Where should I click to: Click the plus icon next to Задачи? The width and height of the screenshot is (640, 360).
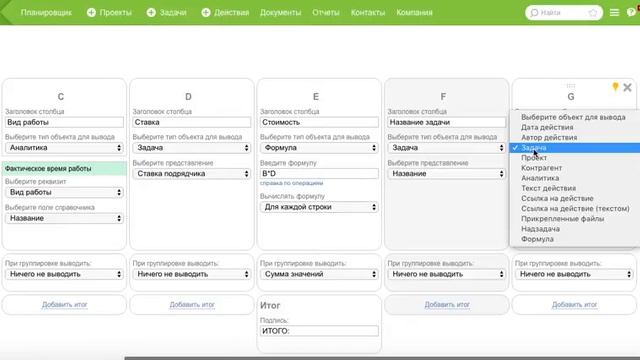tap(151, 13)
